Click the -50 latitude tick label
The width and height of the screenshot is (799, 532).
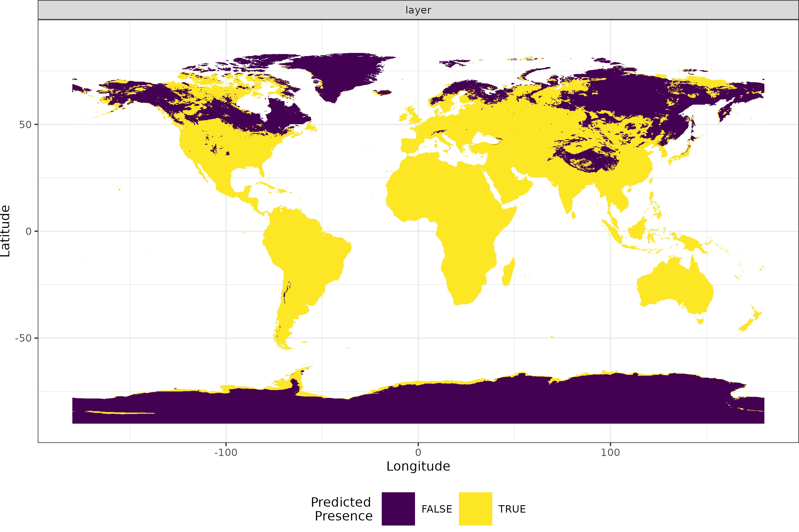pos(23,338)
